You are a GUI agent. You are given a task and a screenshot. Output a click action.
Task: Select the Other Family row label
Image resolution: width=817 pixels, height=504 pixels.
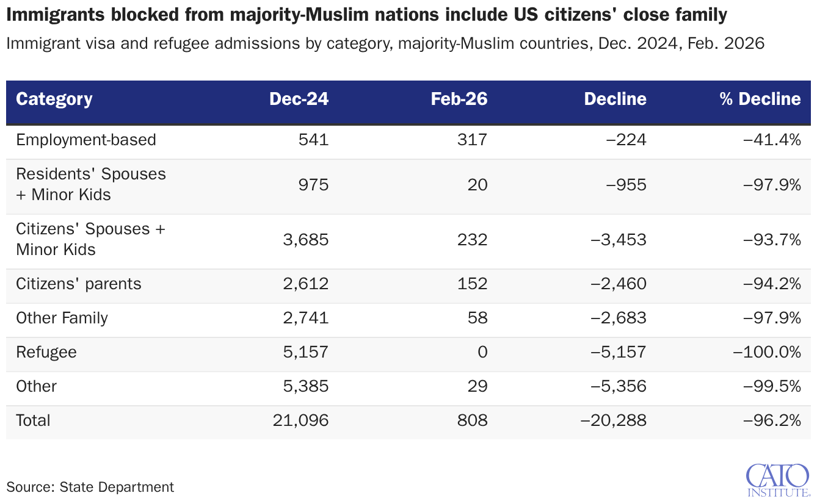click(x=62, y=318)
